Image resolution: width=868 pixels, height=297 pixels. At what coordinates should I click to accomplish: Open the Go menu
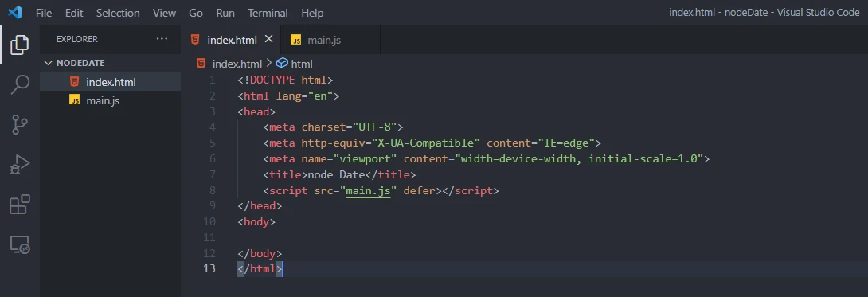click(x=196, y=13)
